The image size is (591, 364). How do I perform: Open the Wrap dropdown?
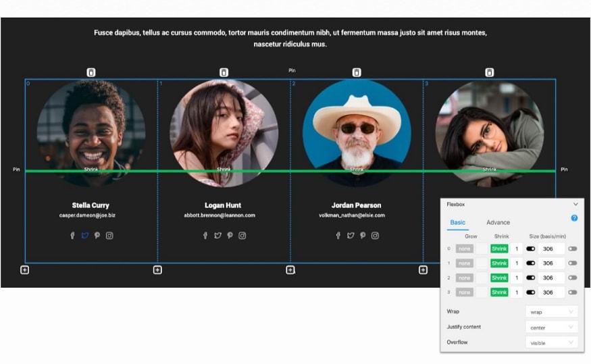tap(551, 312)
